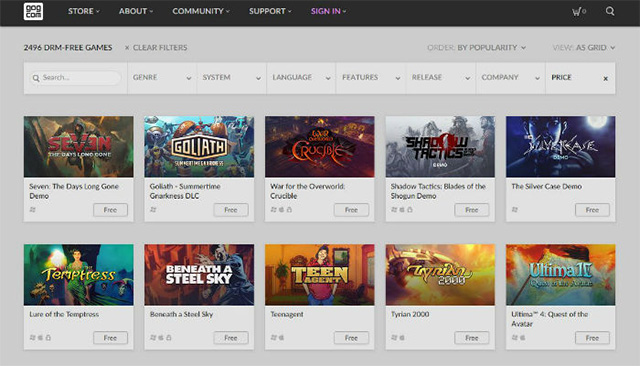Open the Community menu
The image size is (640, 366).
click(x=201, y=11)
